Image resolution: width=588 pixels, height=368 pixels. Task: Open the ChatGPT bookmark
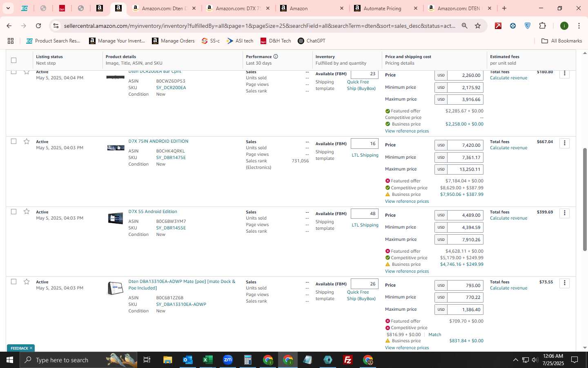tap(312, 41)
